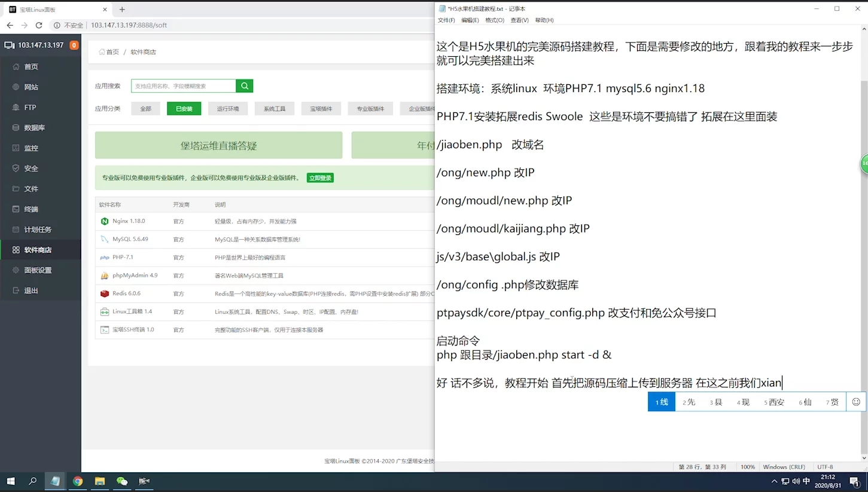Open the 文件(F) menu in Notepad
Viewport: 868px width, 492px height.
coord(446,20)
